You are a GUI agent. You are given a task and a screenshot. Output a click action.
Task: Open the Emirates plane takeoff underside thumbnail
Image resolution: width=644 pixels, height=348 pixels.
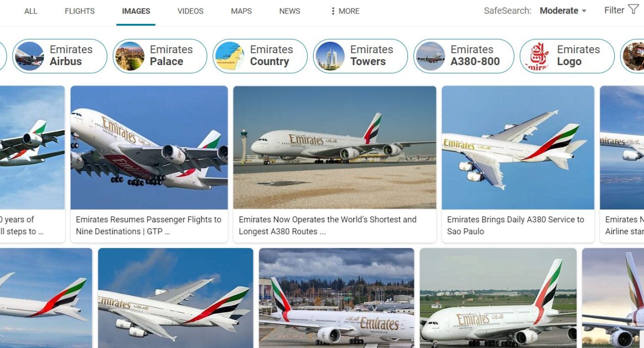[x=149, y=147]
